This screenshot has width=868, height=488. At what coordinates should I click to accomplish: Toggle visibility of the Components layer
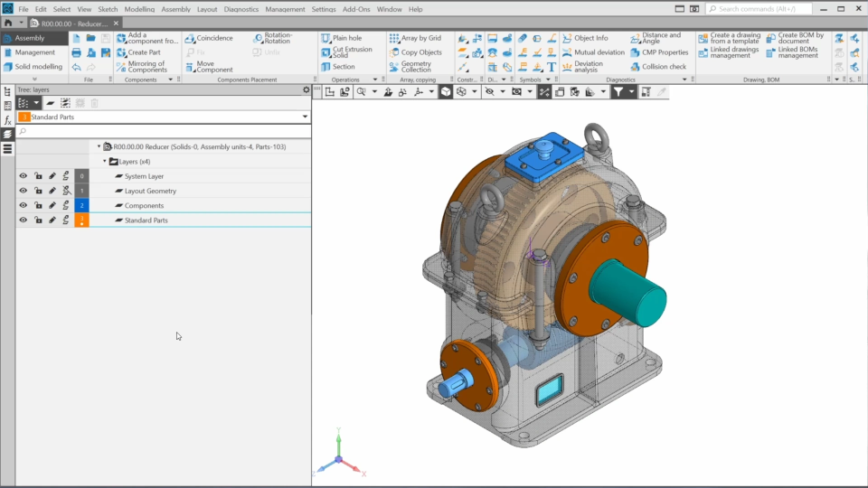(x=24, y=205)
